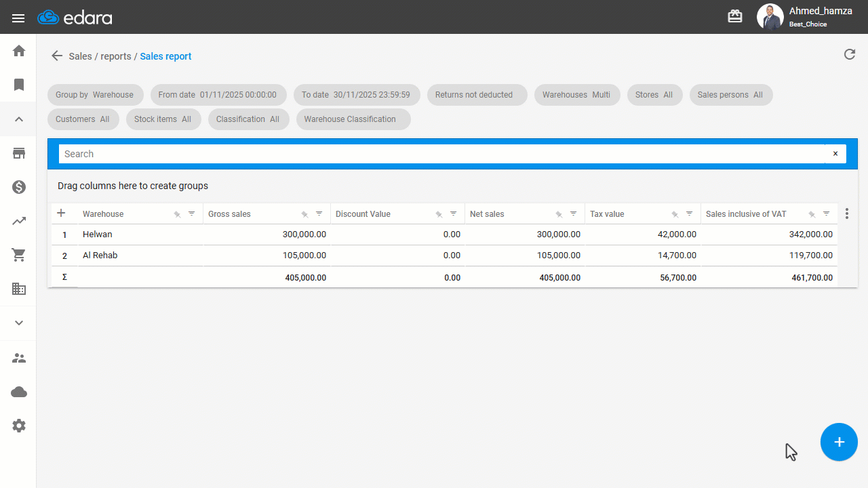Open the company building sidebar icon
The image size is (868, 488).
19,289
